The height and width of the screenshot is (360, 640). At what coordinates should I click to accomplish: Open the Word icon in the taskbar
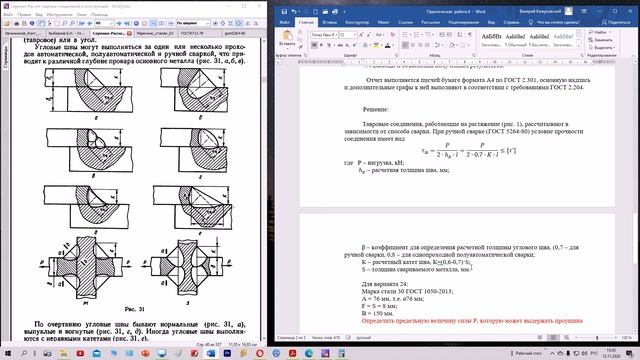click(211, 353)
